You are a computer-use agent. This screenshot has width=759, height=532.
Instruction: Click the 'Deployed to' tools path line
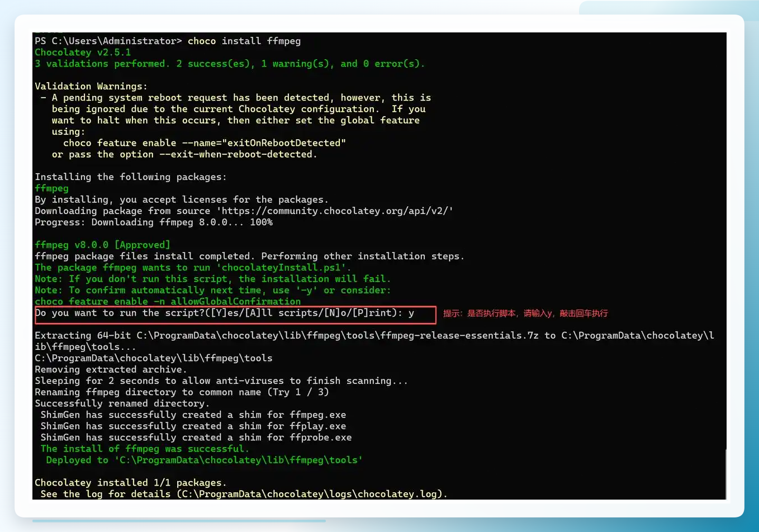pos(205,460)
